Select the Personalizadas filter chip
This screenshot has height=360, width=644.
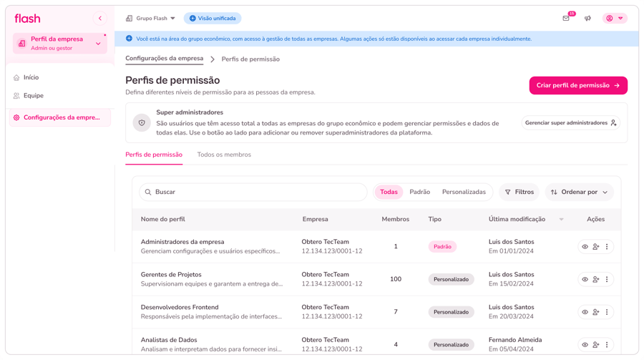point(464,192)
